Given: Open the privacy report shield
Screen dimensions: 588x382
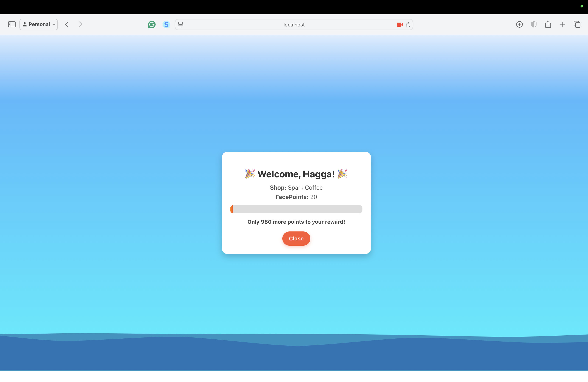Looking at the screenshot, I should click(x=534, y=24).
